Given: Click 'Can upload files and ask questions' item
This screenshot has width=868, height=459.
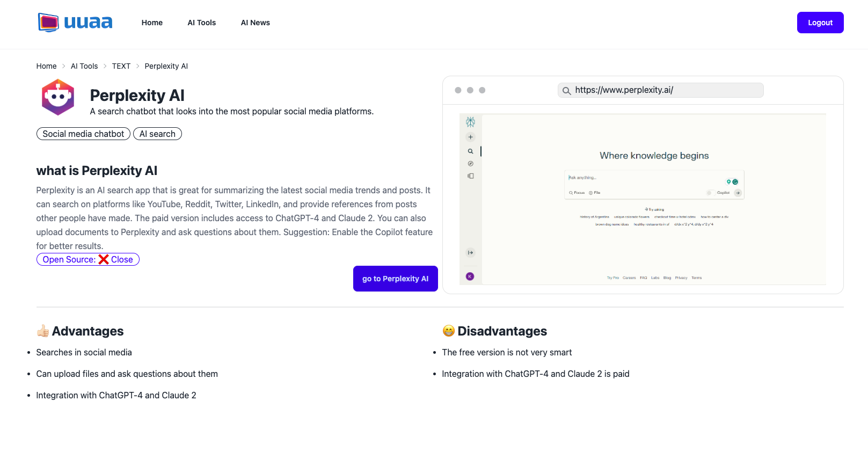Looking at the screenshot, I should pos(127,374).
